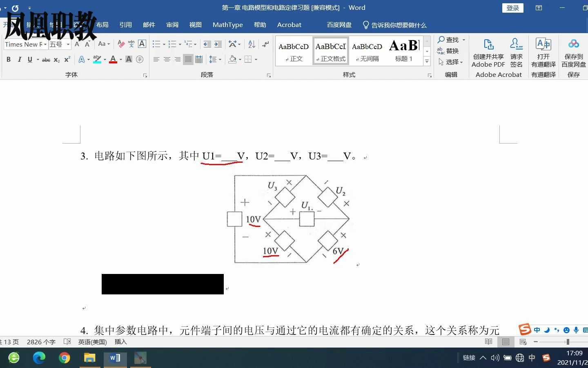Align text right
The image size is (588, 368).
tap(178, 60)
